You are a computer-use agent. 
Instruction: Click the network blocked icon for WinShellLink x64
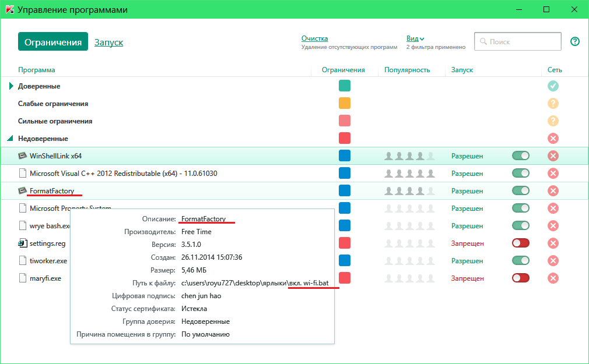coord(553,156)
